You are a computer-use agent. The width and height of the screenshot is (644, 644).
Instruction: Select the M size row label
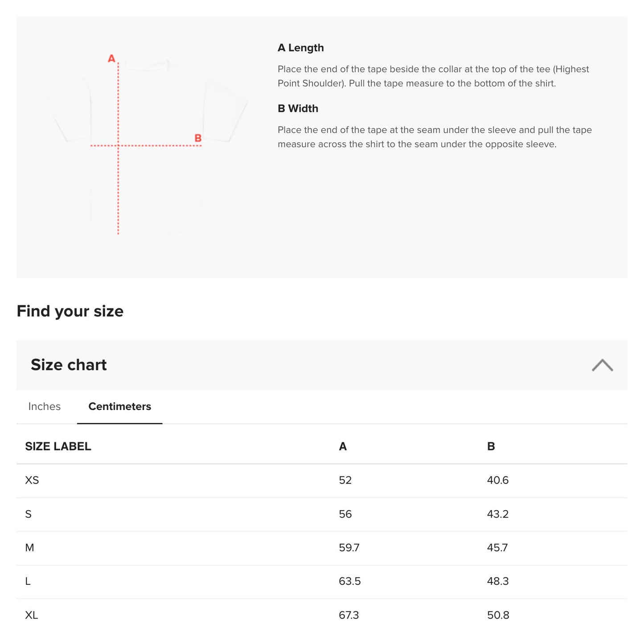29,548
